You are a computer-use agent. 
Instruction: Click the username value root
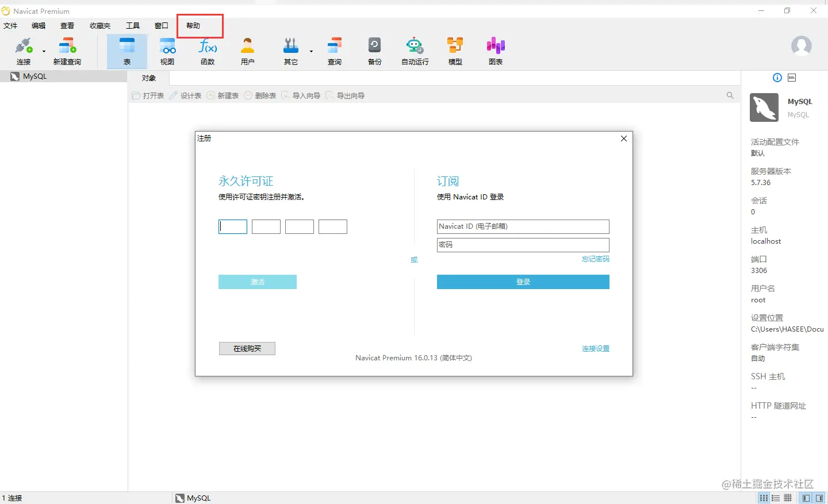coord(758,300)
